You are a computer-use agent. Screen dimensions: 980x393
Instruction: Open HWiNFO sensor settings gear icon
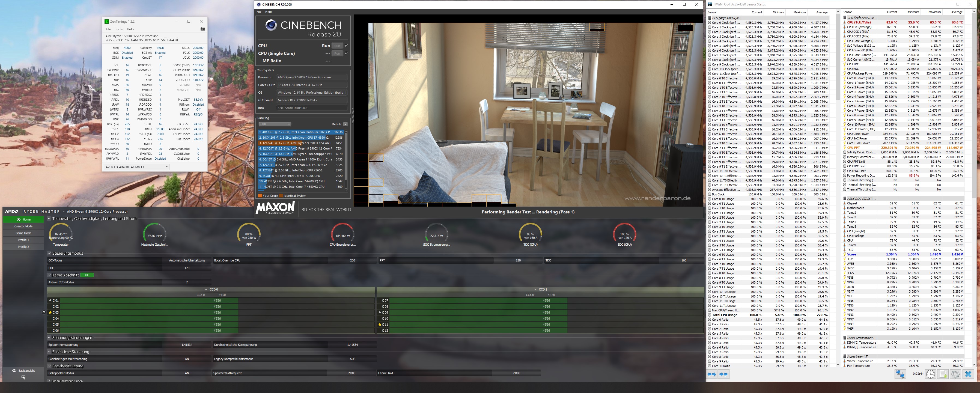tap(955, 374)
